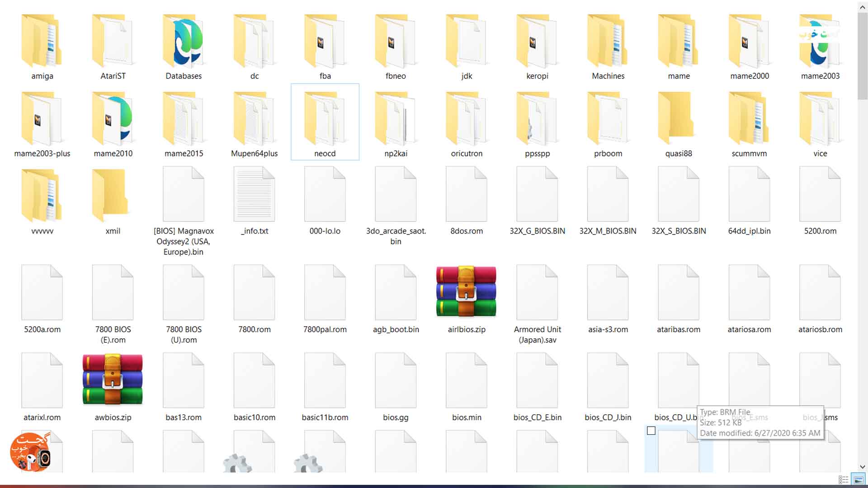The image size is (868, 488).
Task: Click the vertical scrollbar thumb
Action: 863,56
